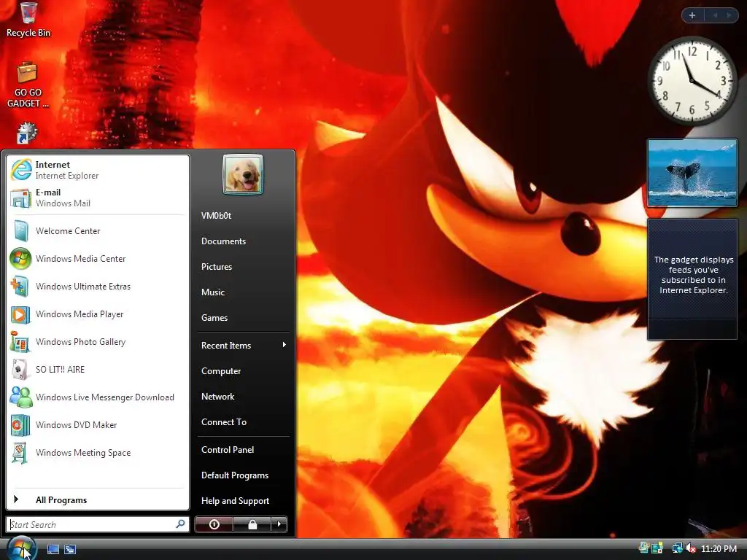Click sidebar previous gadgets page arrow
Image resolution: width=747 pixels, height=560 pixels.
[x=715, y=15]
